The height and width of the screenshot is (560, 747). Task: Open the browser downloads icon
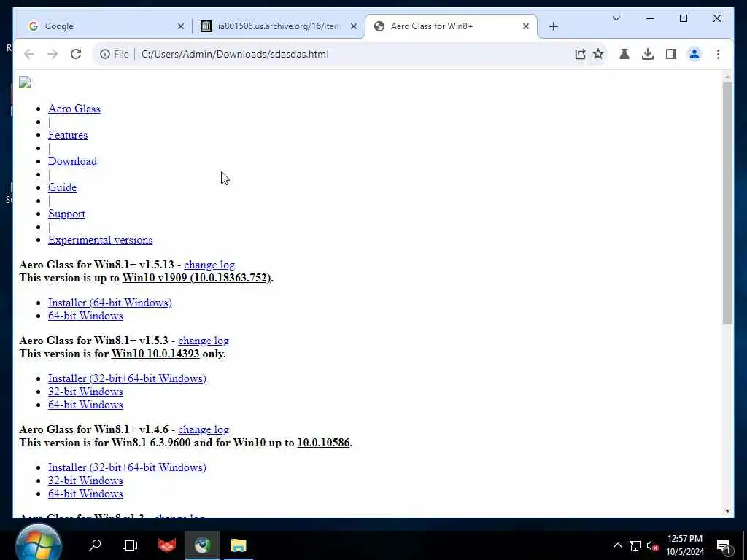click(648, 54)
